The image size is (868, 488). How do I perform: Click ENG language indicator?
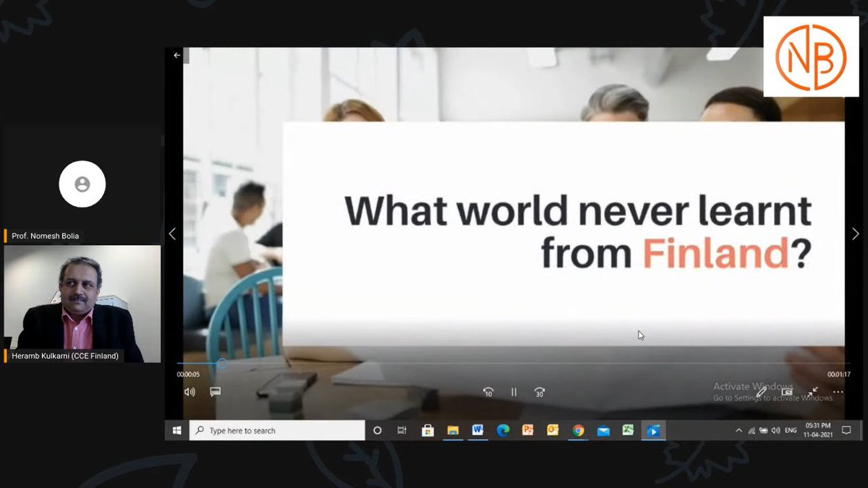[x=791, y=430]
